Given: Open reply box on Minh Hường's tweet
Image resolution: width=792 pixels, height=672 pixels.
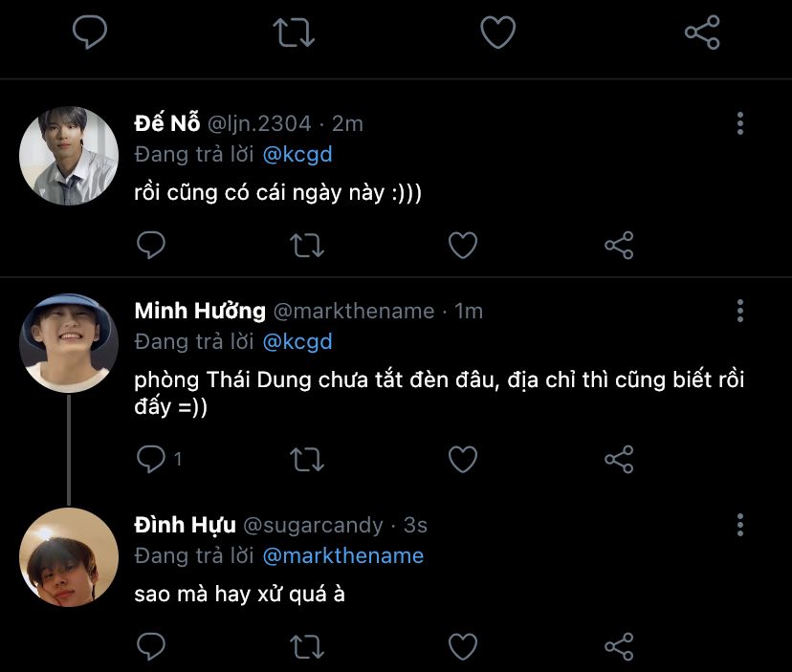Looking at the screenshot, I should pyautogui.click(x=151, y=460).
